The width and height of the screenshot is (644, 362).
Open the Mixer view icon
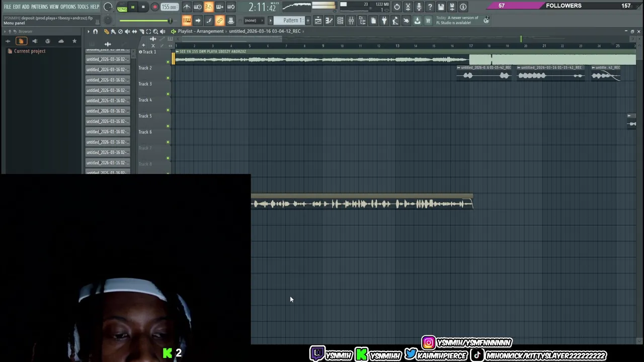(x=351, y=21)
